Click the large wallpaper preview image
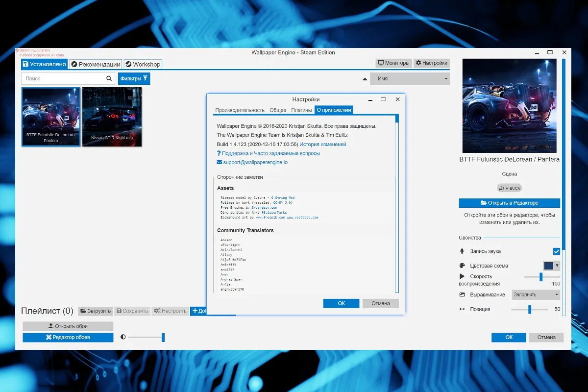The height and width of the screenshot is (392, 588). click(x=510, y=105)
